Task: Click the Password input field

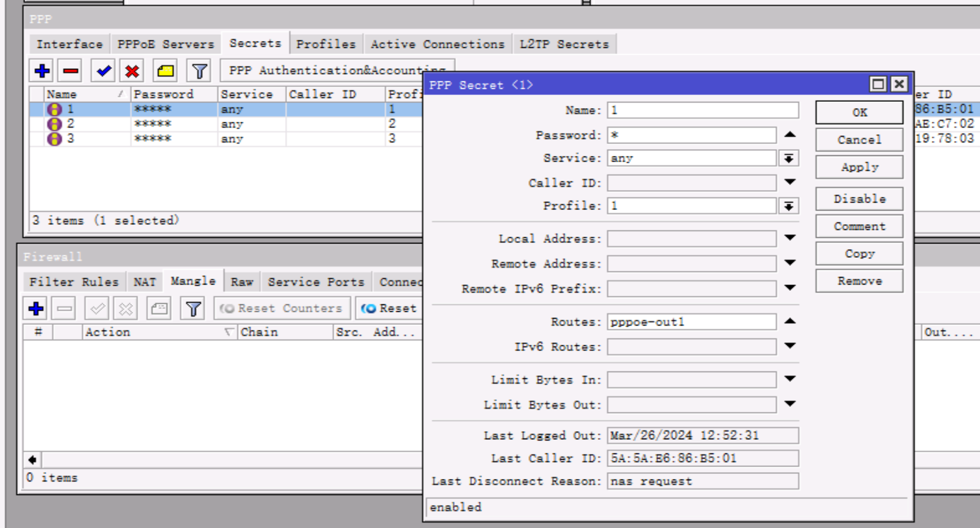Action: [x=691, y=135]
